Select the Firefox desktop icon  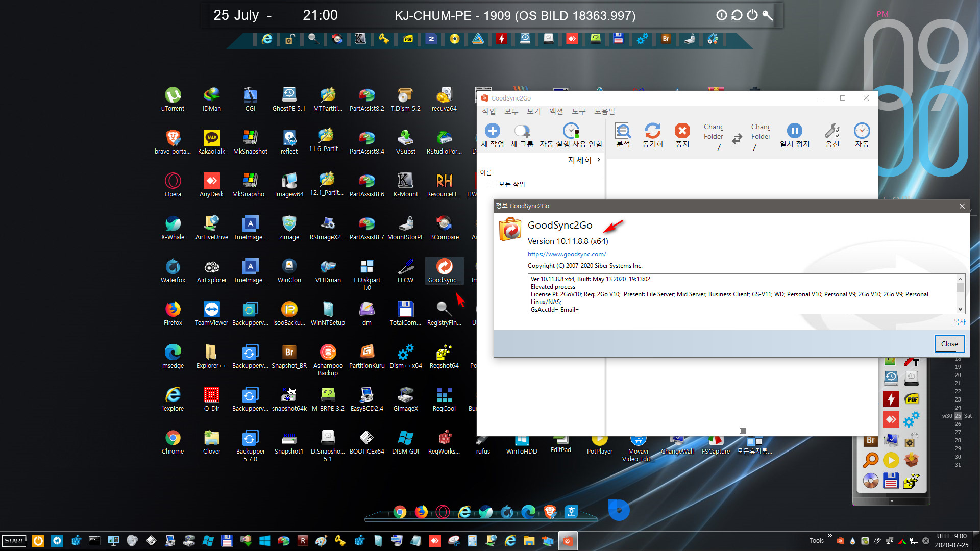(173, 314)
